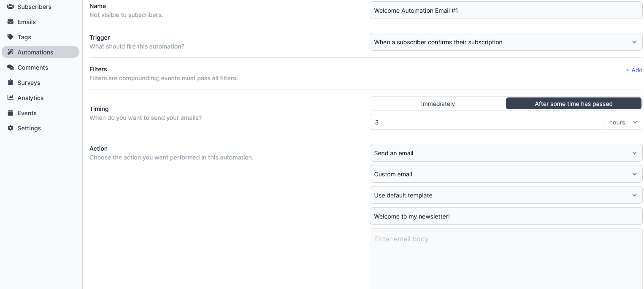Viewport: 644px width, 289px height.
Task: Click the automation Name input field
Action: click(506, 11)
